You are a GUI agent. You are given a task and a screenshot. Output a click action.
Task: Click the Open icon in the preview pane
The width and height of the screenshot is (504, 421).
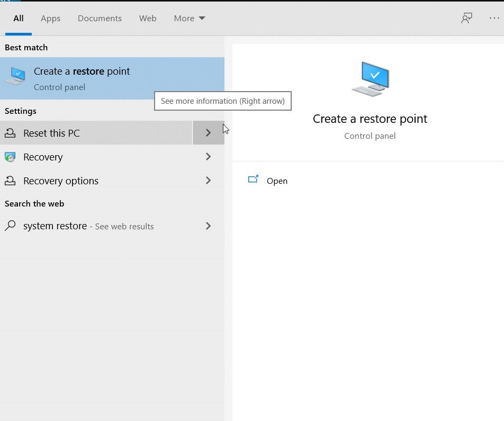[253, 179]
